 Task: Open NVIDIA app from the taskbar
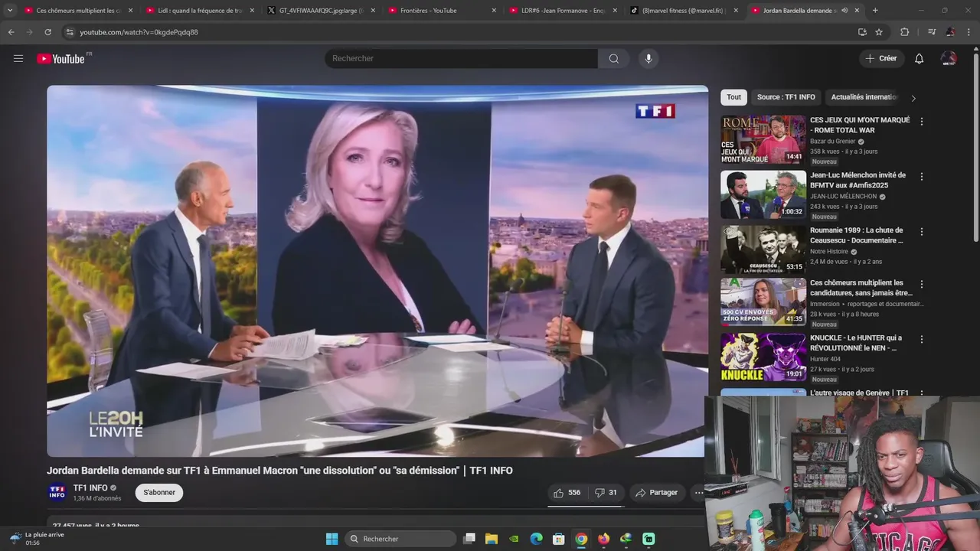tap(514, 539)
